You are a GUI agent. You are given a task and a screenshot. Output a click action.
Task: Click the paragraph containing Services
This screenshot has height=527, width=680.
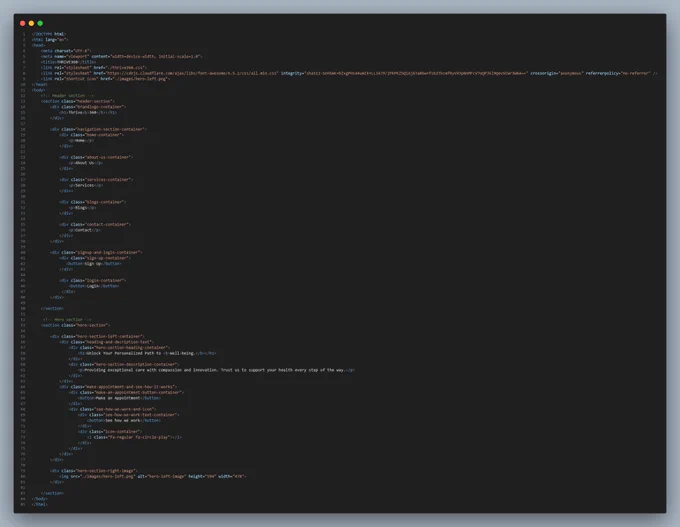(86, 185)
